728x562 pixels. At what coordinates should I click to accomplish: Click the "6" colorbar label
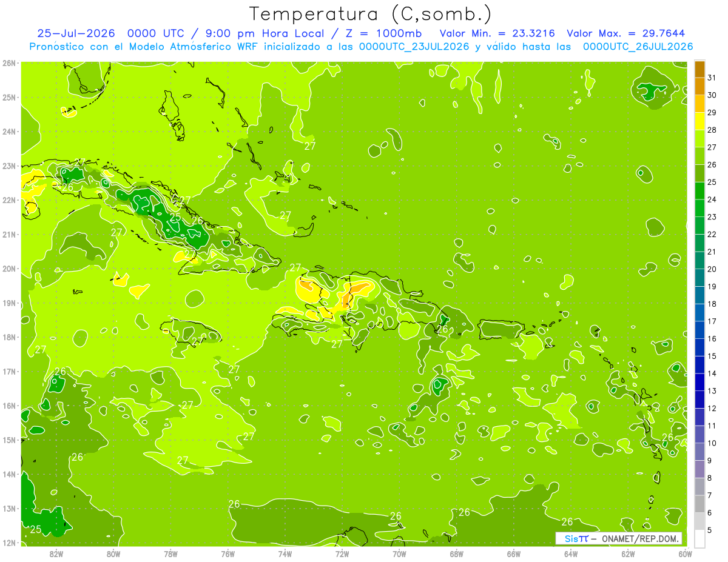pos(710,513)
